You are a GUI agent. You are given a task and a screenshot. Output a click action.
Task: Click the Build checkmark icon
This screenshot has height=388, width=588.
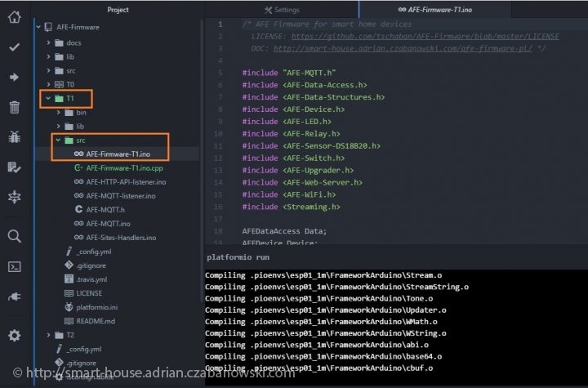click(x=14, y=47)
